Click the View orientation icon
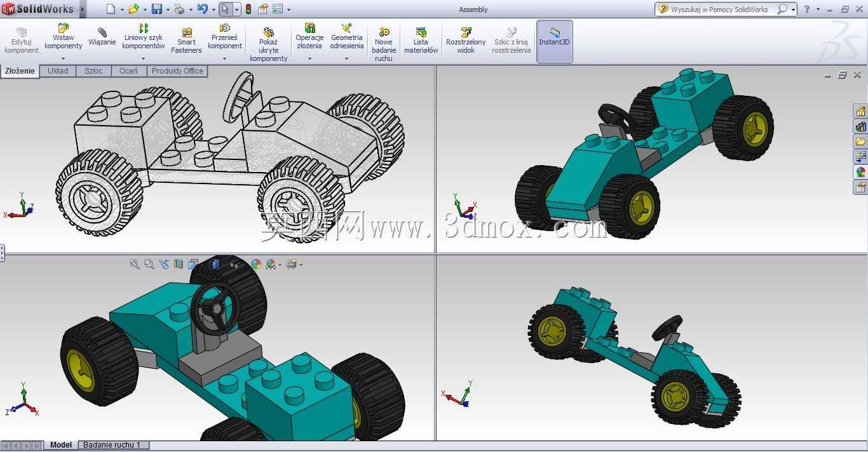 pyautogui.click(x=193, y=264)
